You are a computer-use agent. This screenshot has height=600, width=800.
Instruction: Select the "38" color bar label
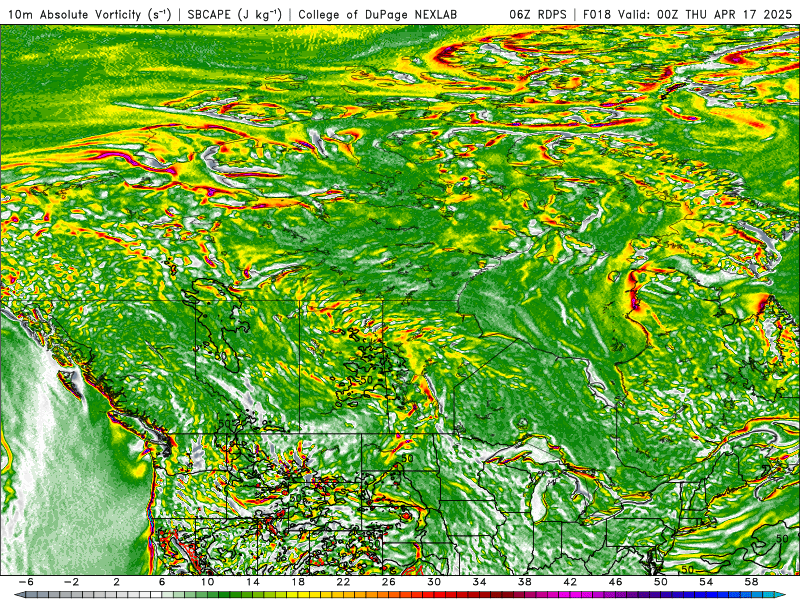pyautogui.click(x=524, y=582)
